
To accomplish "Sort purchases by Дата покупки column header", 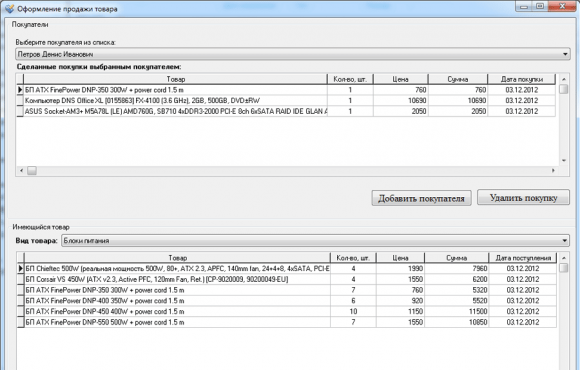I will coord(522,79).
